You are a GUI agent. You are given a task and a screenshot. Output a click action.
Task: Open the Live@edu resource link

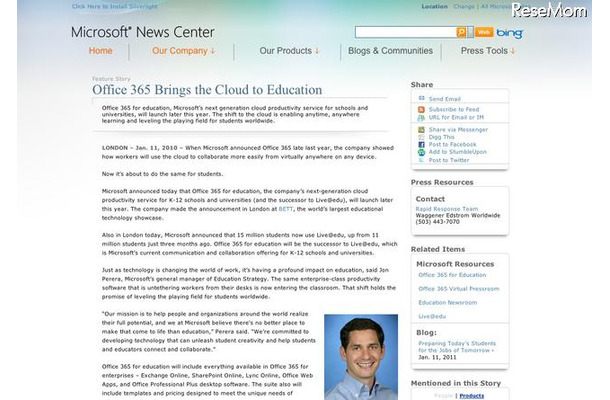tap(432, 316)
